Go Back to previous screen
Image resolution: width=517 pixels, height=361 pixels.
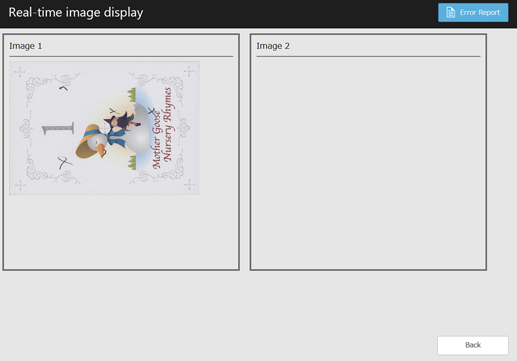[x=473, y=345]
